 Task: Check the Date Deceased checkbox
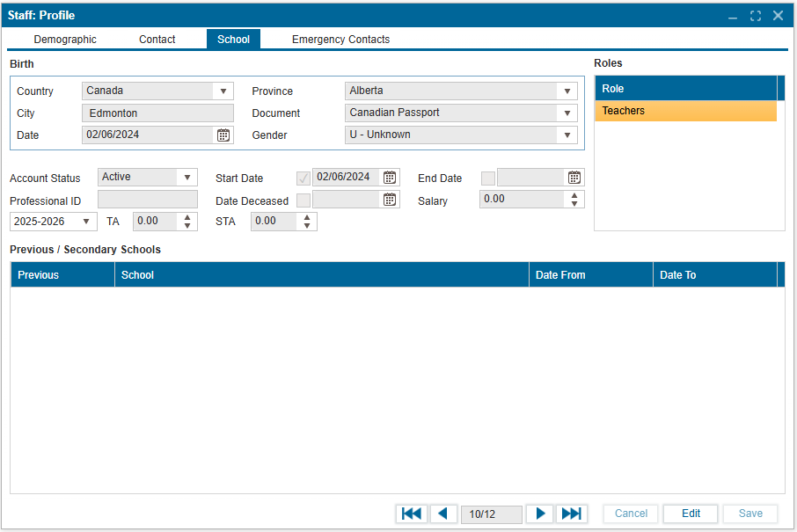point(303,200)
